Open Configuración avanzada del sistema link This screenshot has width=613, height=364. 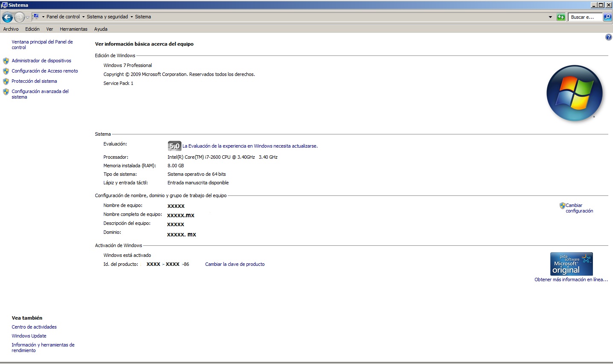40,94
